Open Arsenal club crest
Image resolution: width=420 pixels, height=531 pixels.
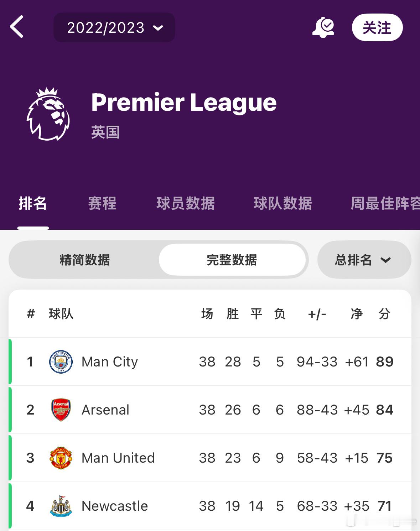click(x=61, y=410)
